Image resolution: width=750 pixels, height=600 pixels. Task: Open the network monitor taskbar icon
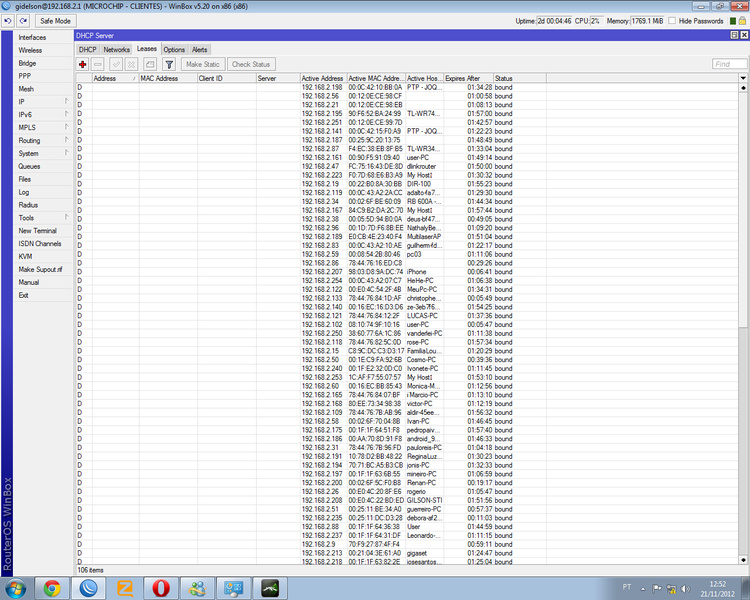click(x=233, y=588)
